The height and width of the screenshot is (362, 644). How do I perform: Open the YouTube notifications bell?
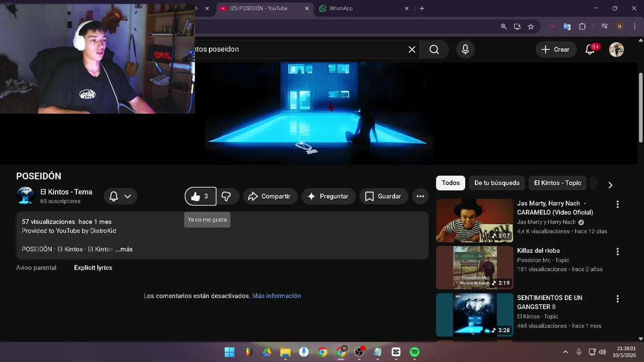pos(590,49)
